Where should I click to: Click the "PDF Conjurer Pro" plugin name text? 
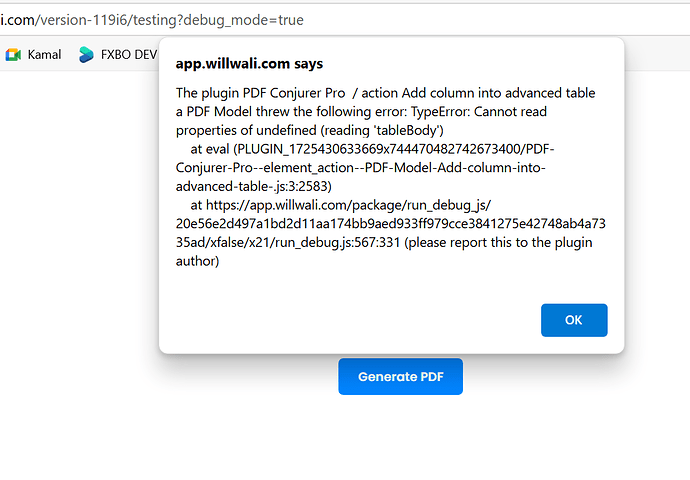294,93
